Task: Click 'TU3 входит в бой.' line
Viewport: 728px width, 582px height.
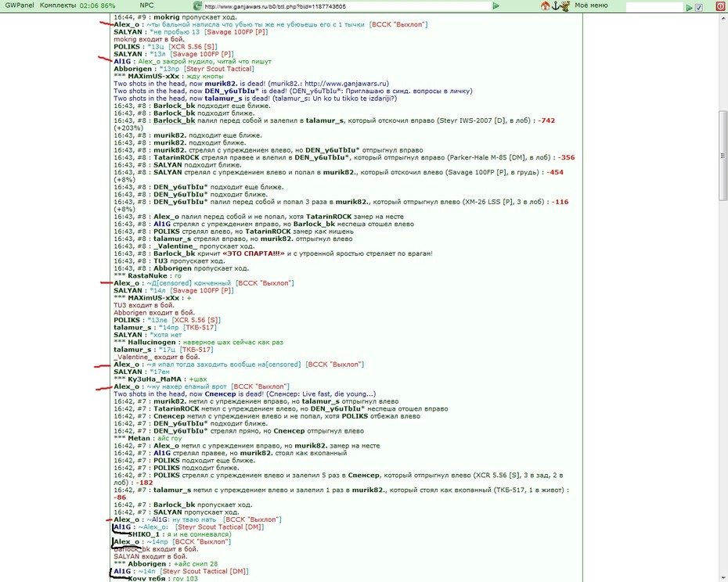Action: point(144,305)
